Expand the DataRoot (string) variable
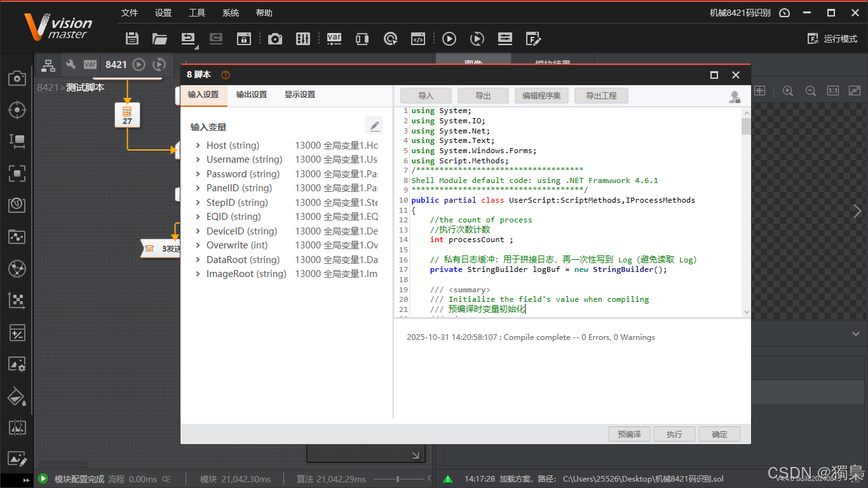Screen dimensions: 868x488 198,260
